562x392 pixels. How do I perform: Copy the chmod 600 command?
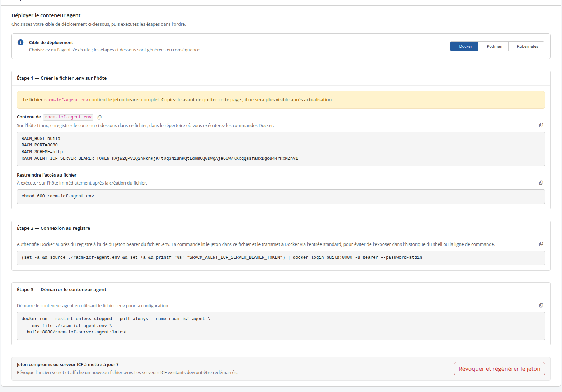541,183
